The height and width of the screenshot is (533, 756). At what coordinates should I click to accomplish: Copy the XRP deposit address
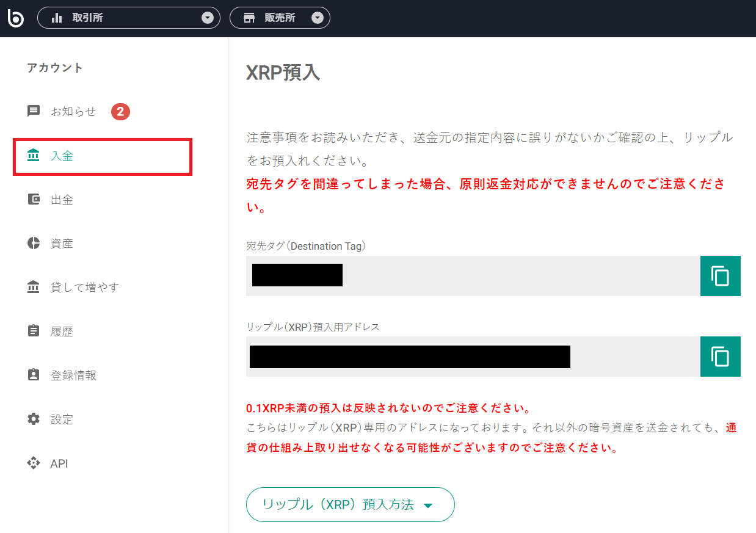click(720, 356)
